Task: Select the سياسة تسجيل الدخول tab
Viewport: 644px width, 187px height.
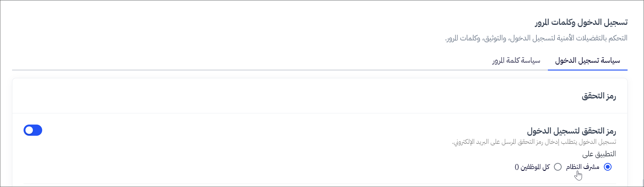Action: [587, 61]
